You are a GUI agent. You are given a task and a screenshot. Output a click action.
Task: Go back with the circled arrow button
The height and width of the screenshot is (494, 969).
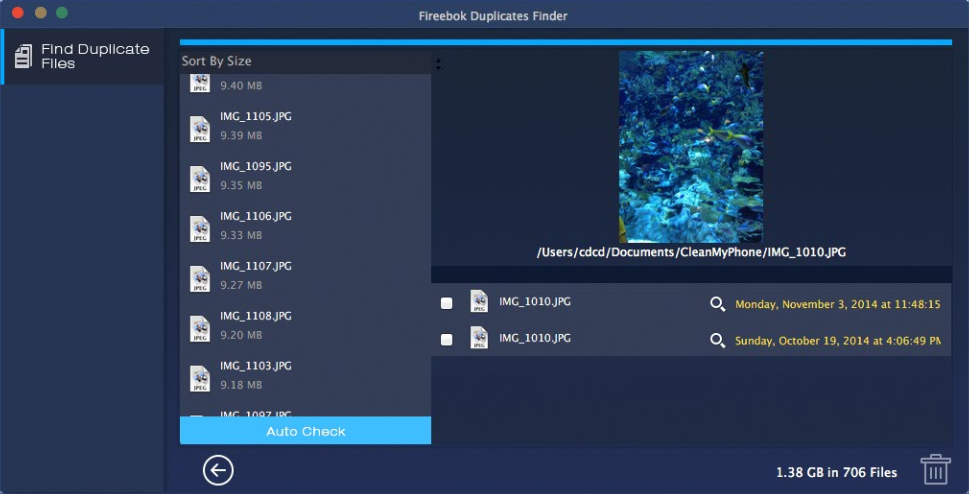pos(218,471)
